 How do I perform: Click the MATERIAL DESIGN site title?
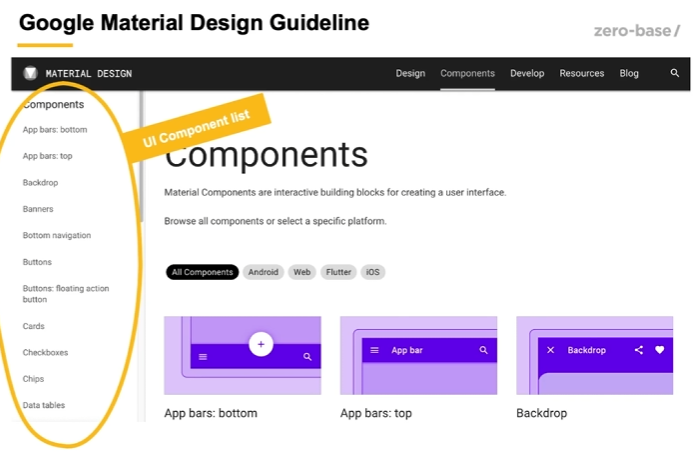click(88, 74)
